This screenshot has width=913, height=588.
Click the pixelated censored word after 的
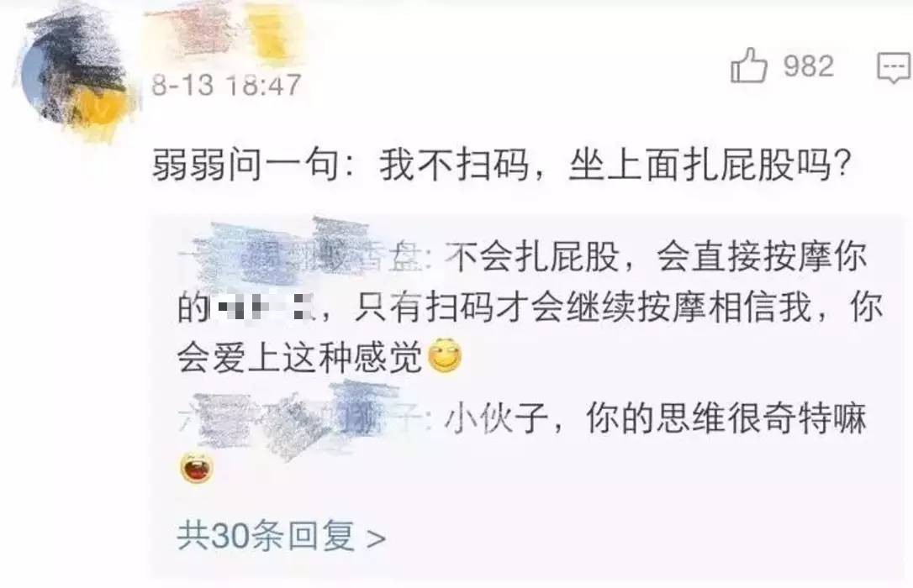coord(261,307)
